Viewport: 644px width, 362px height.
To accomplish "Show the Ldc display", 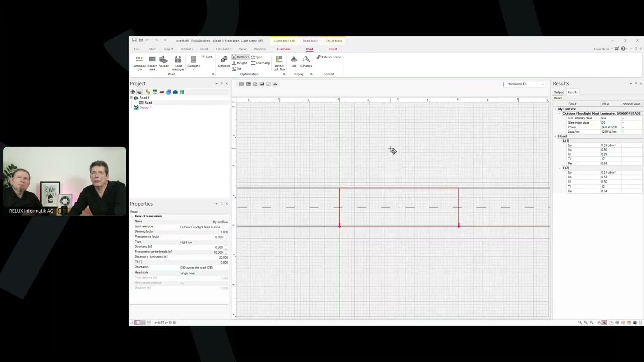I will (x=294, y=61).
